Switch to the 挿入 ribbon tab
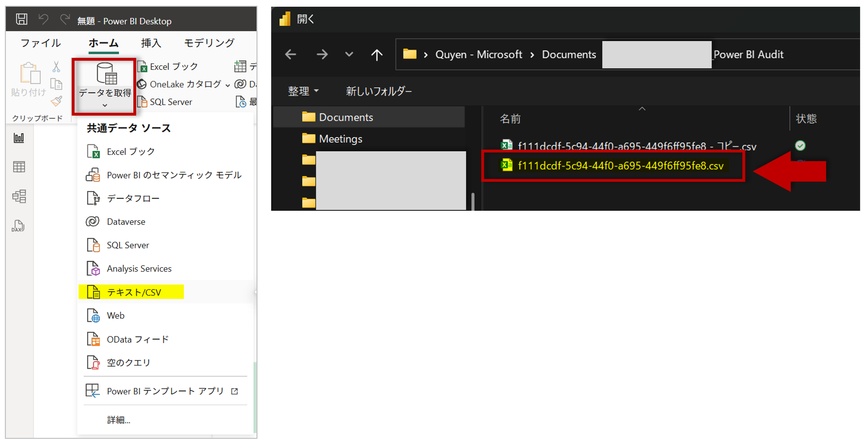The height and width of the screenshot is (445, 868). click(x=151, y=43)
